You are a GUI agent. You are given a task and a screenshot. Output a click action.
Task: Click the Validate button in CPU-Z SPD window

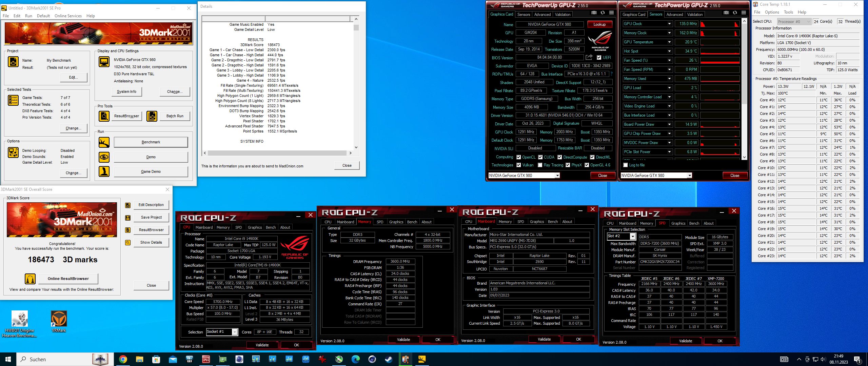click(x=686, y=341)
